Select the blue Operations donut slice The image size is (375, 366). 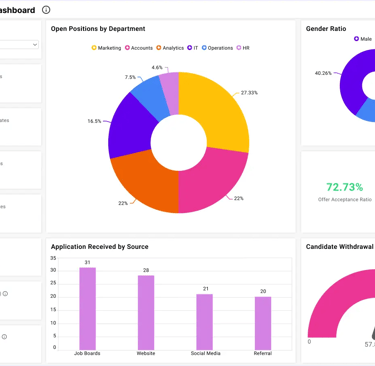(150, 95)
